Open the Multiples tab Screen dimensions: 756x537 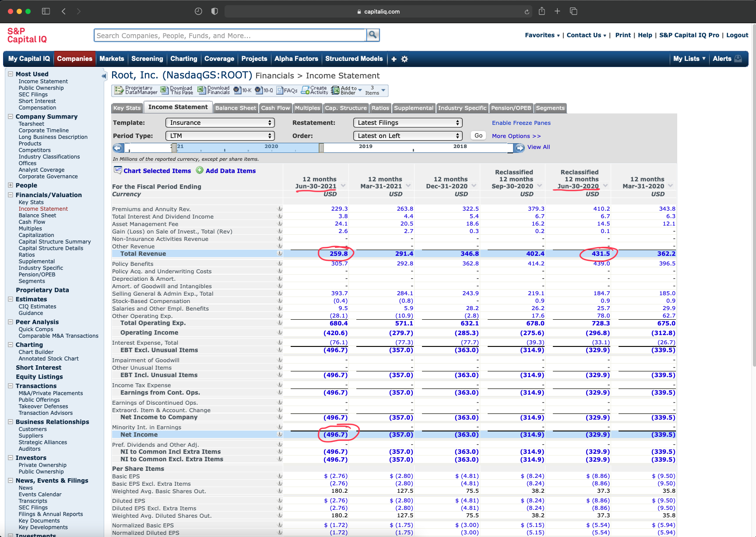307,108
